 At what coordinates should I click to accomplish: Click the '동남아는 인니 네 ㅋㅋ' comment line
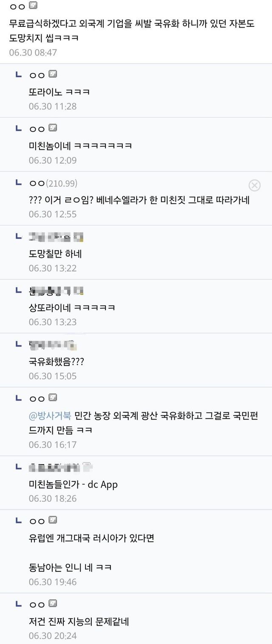[70, 567]
